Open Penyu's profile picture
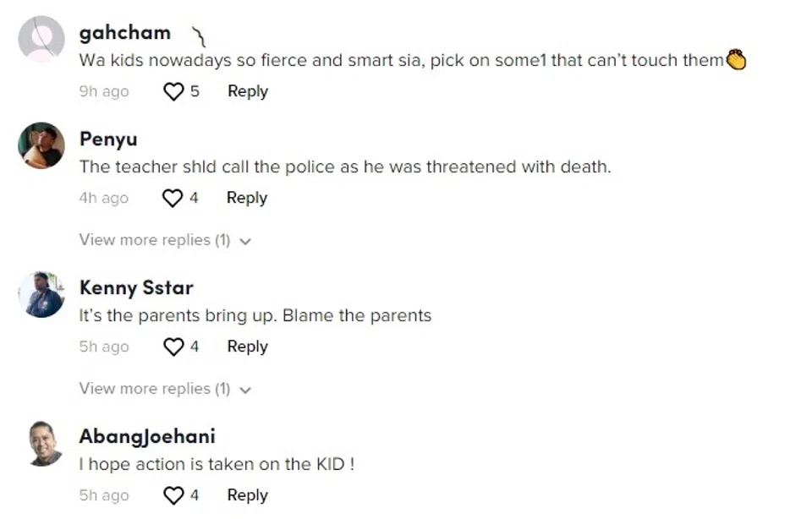Screen dimensions: 812x519 coord(41,145)
